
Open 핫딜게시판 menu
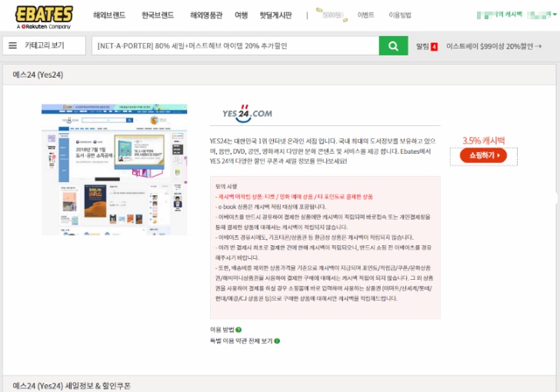275,15
